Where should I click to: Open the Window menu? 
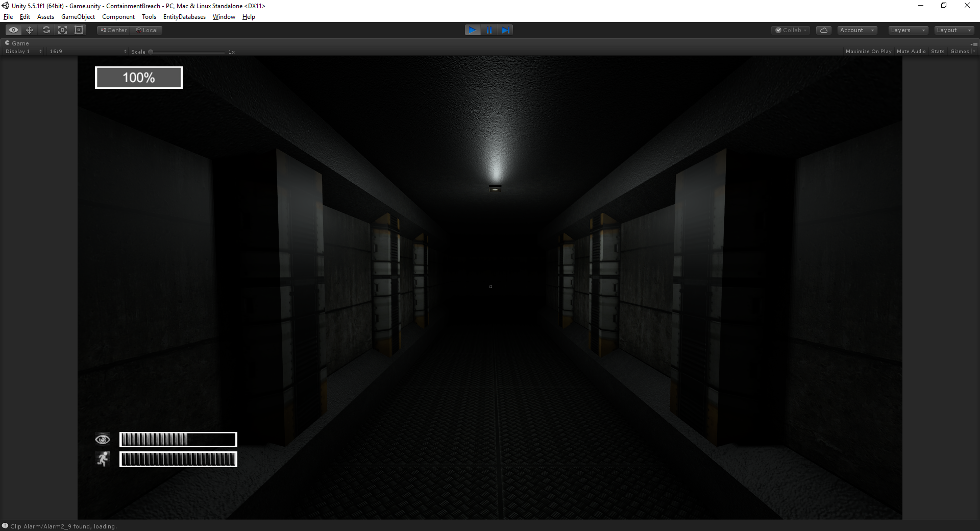[224, 17]
